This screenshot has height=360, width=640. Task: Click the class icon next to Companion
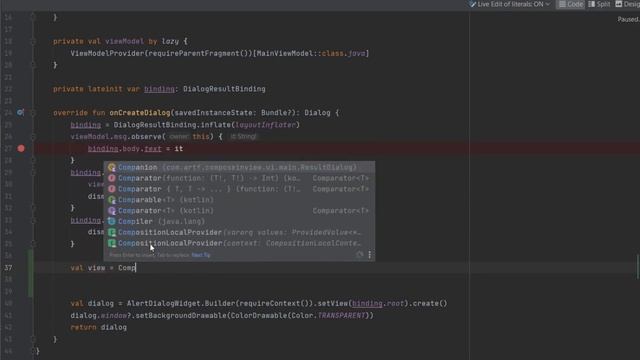(111, 167)
